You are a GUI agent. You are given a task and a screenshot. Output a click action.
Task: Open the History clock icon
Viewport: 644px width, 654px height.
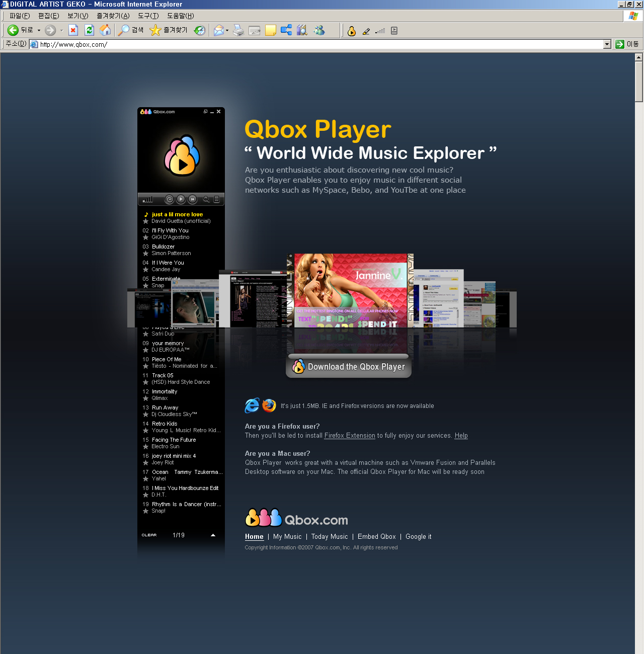click(200, 30)
